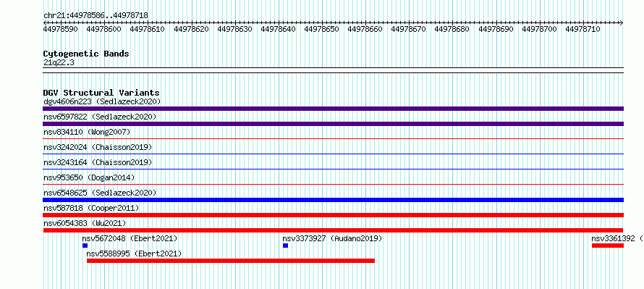The width and height of the screenshot is (644, 289).
Task: Select the nsv6548625 thick blue bar
Action: coord(333,200)
